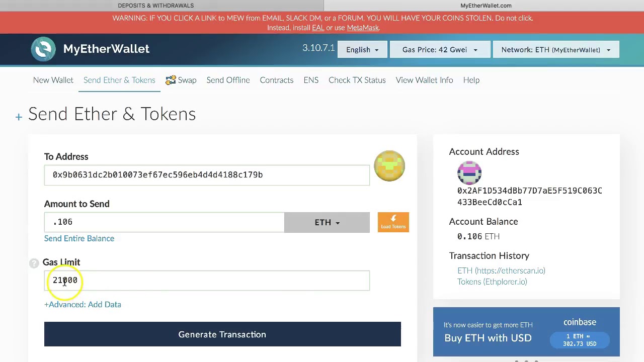The width and height of the screenshot is (644, 362).
Task: Switch to the DEPOSITS & WITHDRAWALS browser tab
Action: (156, 6)
